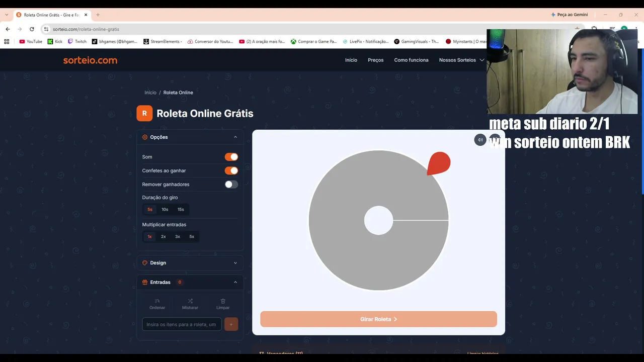Open Como funciona in the navigation bar

click(x=412, y=60)
